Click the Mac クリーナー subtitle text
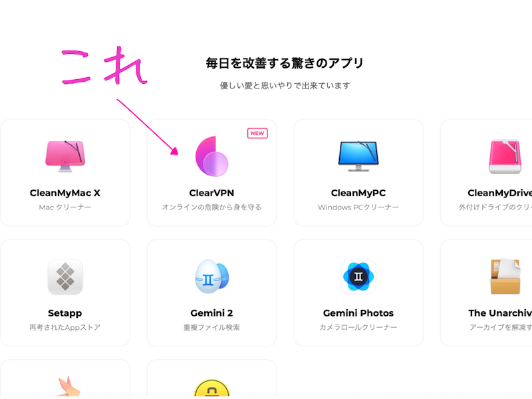532x399 pixels. tap(65, 207)
